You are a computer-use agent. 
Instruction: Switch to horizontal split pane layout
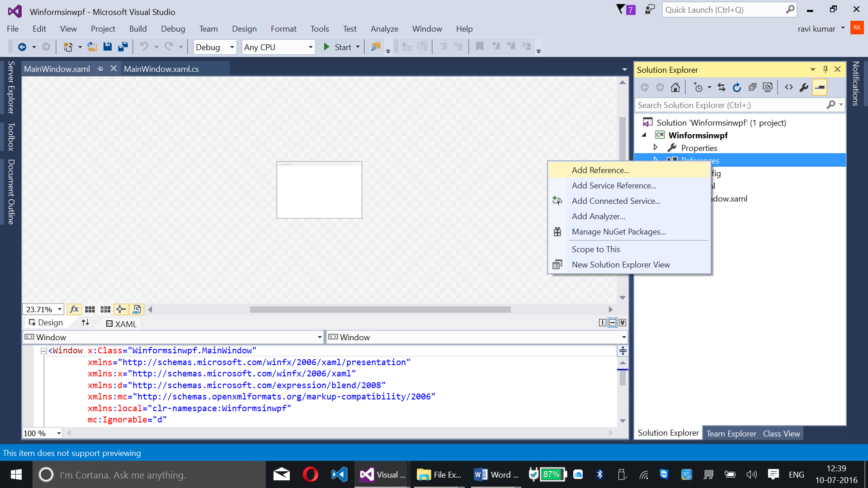click(613, 323)
